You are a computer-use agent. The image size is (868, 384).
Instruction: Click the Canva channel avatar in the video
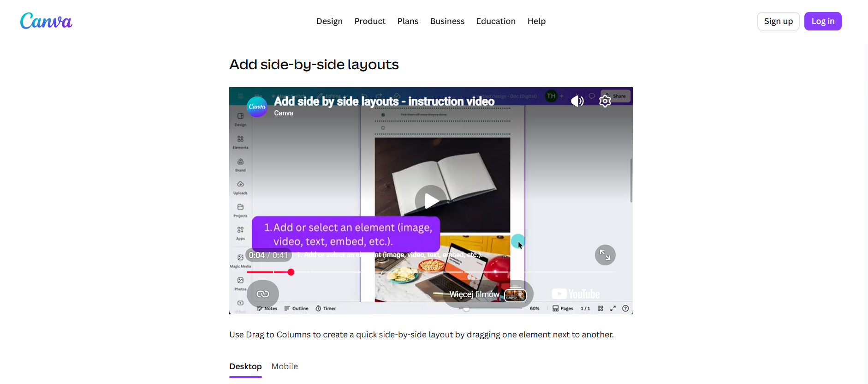point(257,107)
